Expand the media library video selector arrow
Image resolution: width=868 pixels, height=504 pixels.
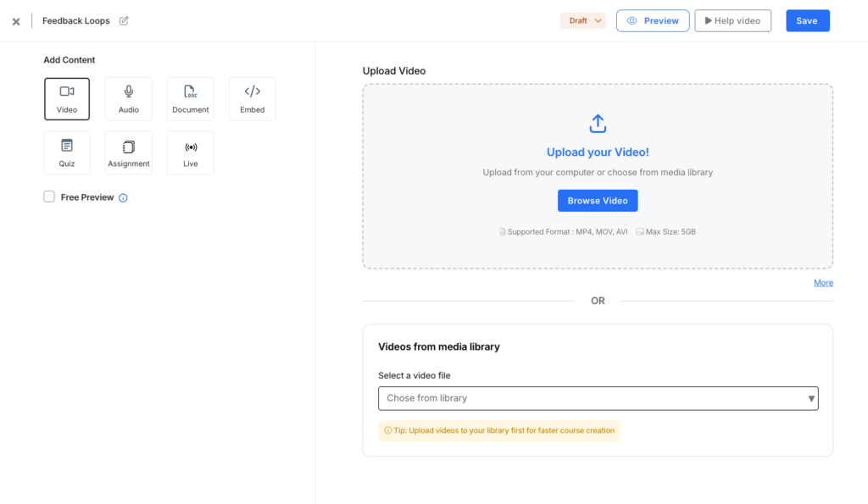coord(810,398)
